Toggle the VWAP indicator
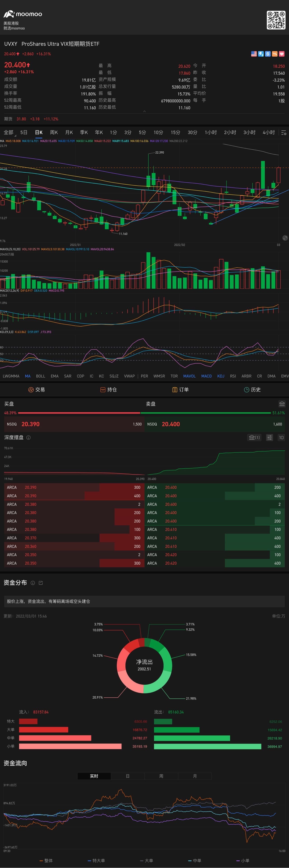 [130, 376]
